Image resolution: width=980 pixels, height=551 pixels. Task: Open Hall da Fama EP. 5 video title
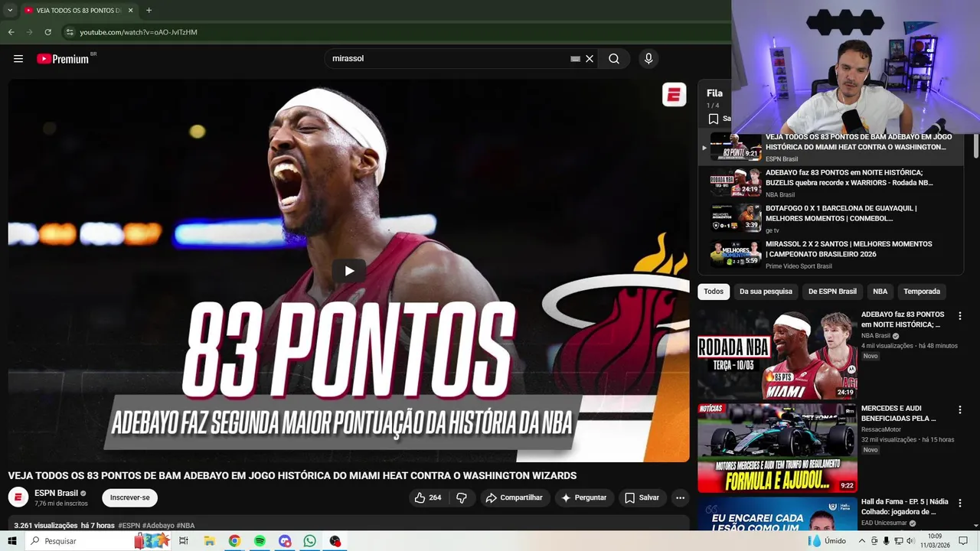[905, 507]
